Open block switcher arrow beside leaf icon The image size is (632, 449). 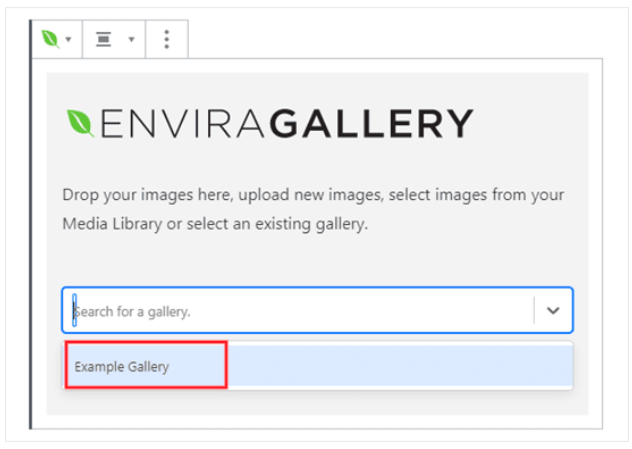[x=69, y=39]
